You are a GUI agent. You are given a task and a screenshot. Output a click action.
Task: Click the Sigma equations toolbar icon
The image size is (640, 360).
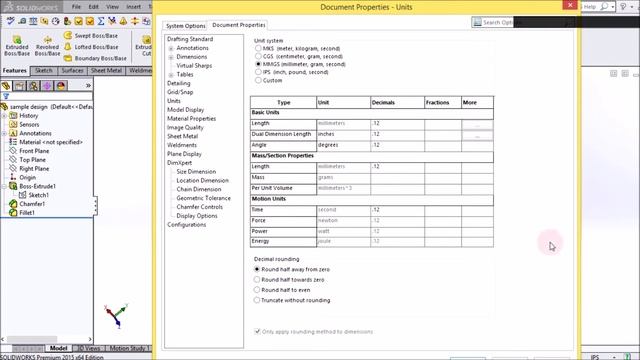101,21
